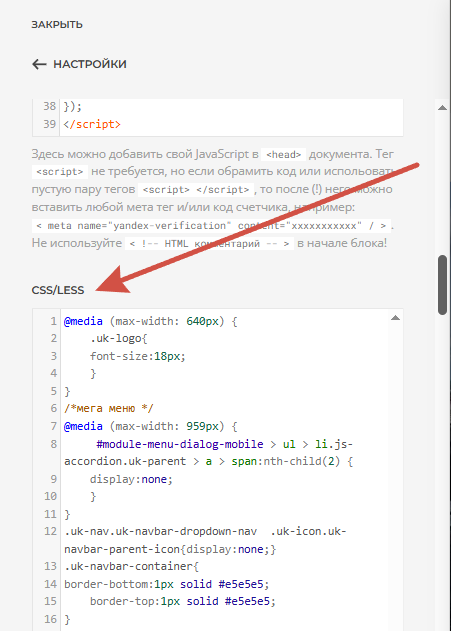Click the main panel scrollbar thumb
Image resolution: width=451 pixels, height=631 pixels.
443,285
